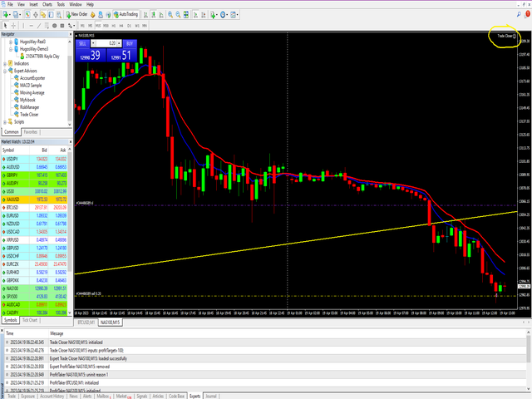Click the New Order button
This screenshot has height=399, width=532.
coord(76,15)
